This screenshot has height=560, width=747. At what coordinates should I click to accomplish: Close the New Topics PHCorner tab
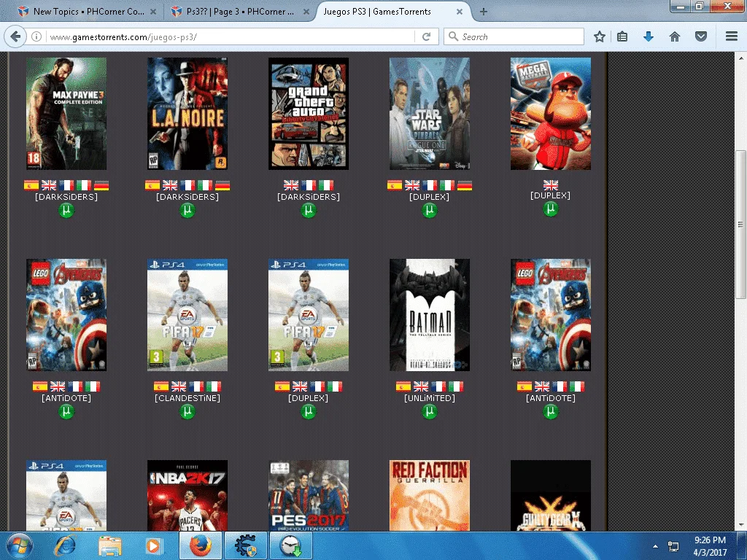coord(153,12)
